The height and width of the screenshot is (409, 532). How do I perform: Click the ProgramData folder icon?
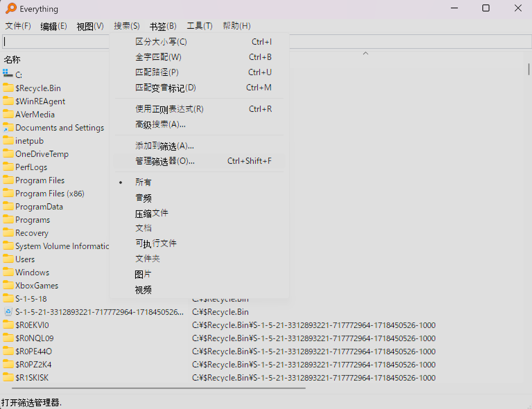(x=8, y=206)
